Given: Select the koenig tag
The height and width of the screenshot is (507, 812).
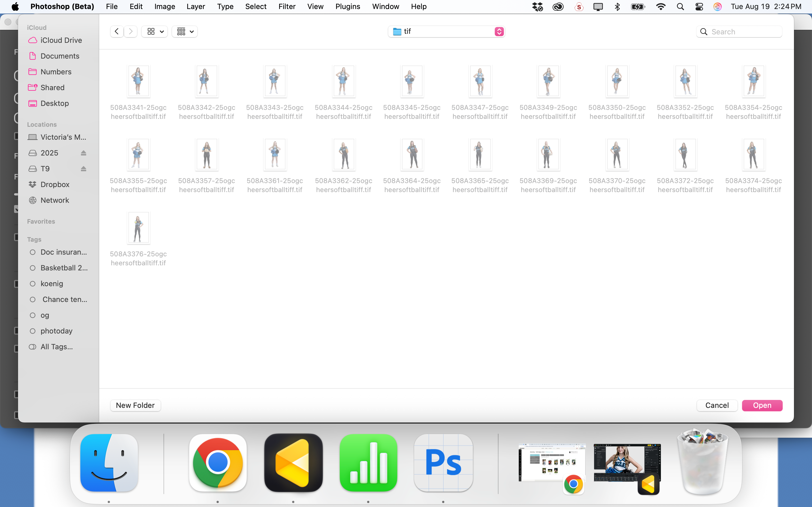Looking at the screenshot, I should tap(52, 284).
